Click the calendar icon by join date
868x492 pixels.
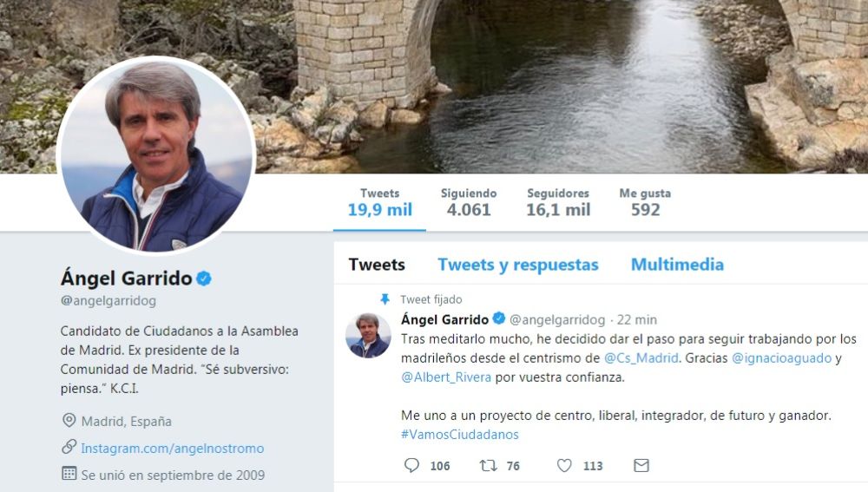pyautogui.click(x=69, y=474)
